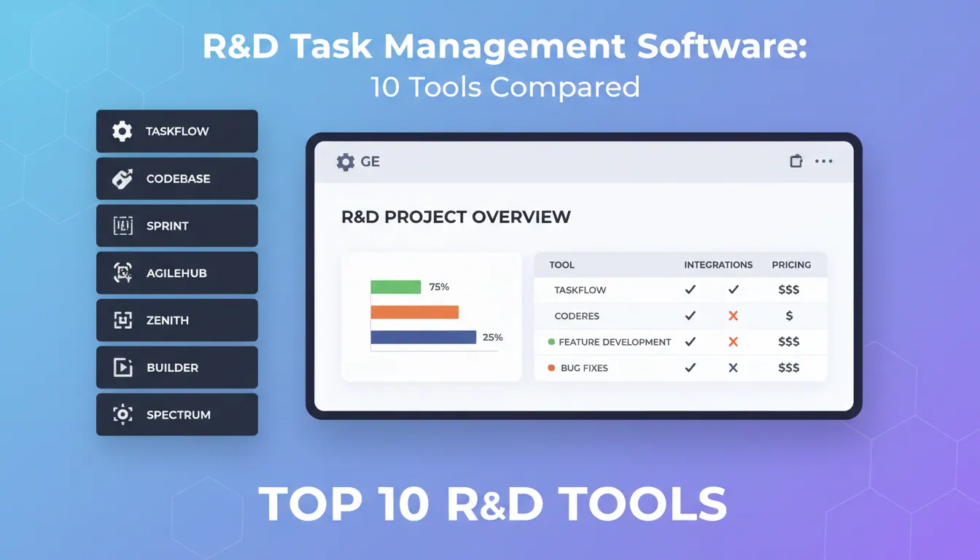980x560 pixels.
Task: Click the ZENITH frame icon
Action: pyautogui.click(x=122, y=320)
